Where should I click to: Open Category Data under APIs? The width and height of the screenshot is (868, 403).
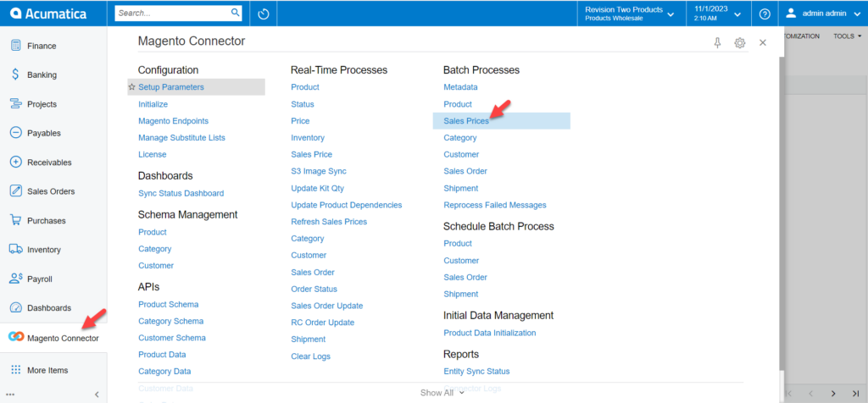(x=164, y=372)
